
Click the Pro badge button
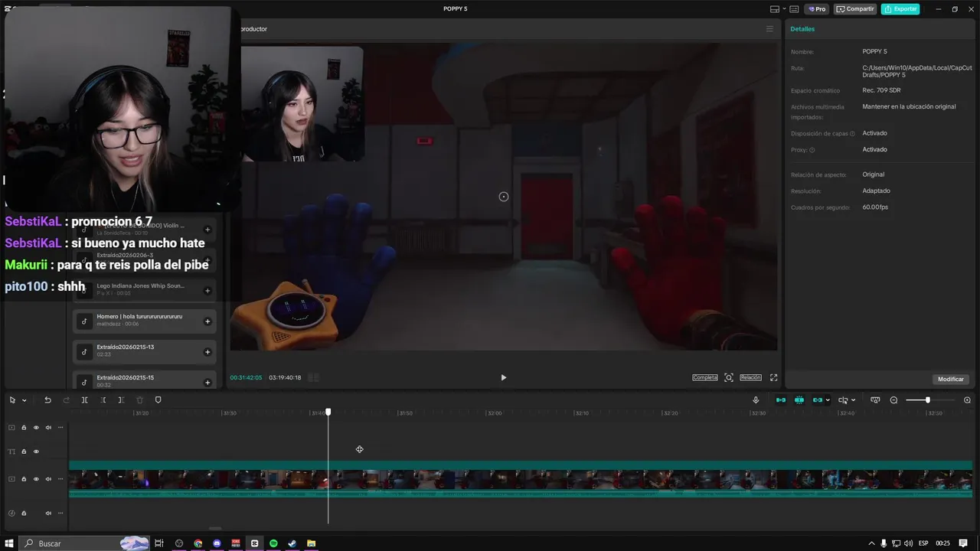click(816, 9)
